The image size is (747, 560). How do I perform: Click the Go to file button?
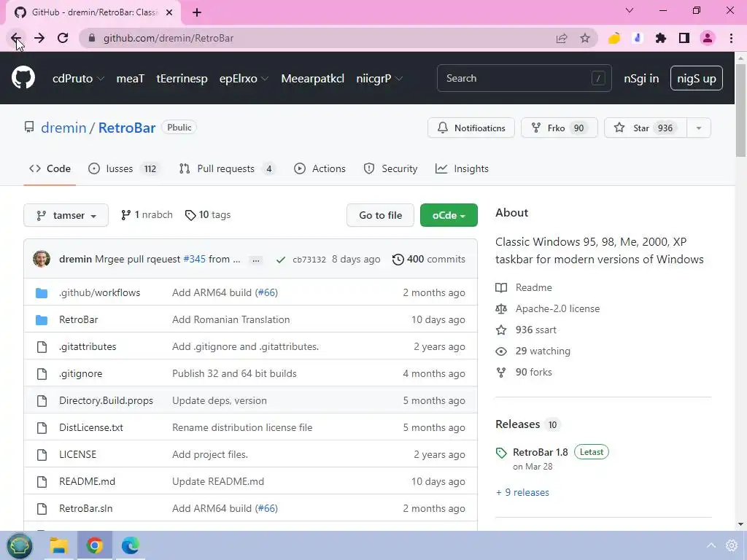(x=380, y=215)
